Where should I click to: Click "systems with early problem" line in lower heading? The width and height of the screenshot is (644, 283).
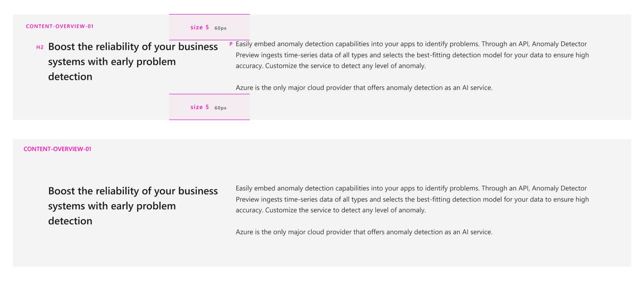[x=112, y=206]
